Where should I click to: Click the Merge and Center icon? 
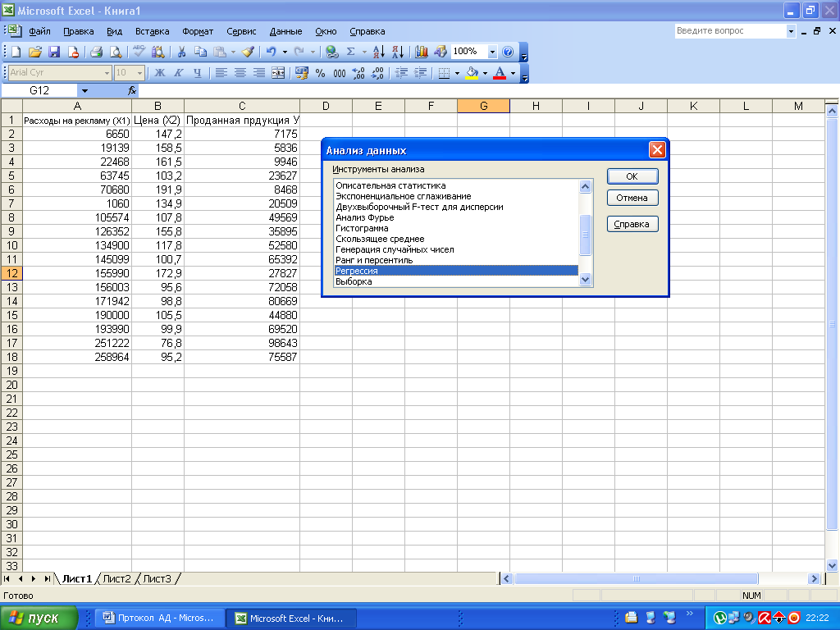[278, 73]
